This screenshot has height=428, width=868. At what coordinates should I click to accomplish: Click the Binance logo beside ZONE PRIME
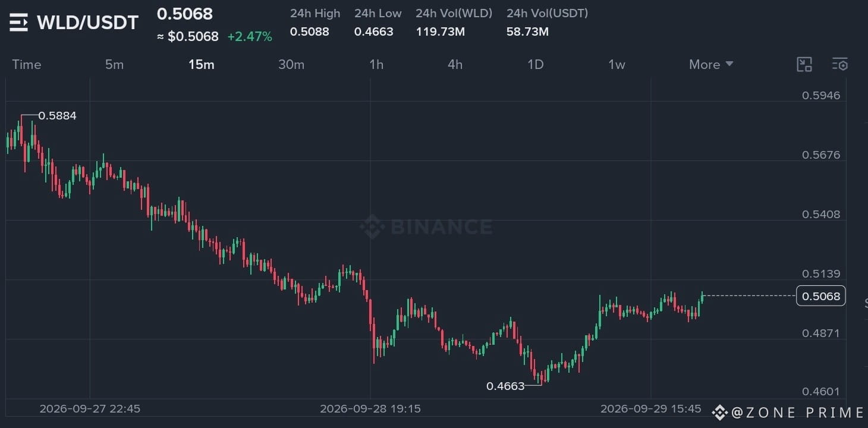pyautogui.click(x=720, y=412)
